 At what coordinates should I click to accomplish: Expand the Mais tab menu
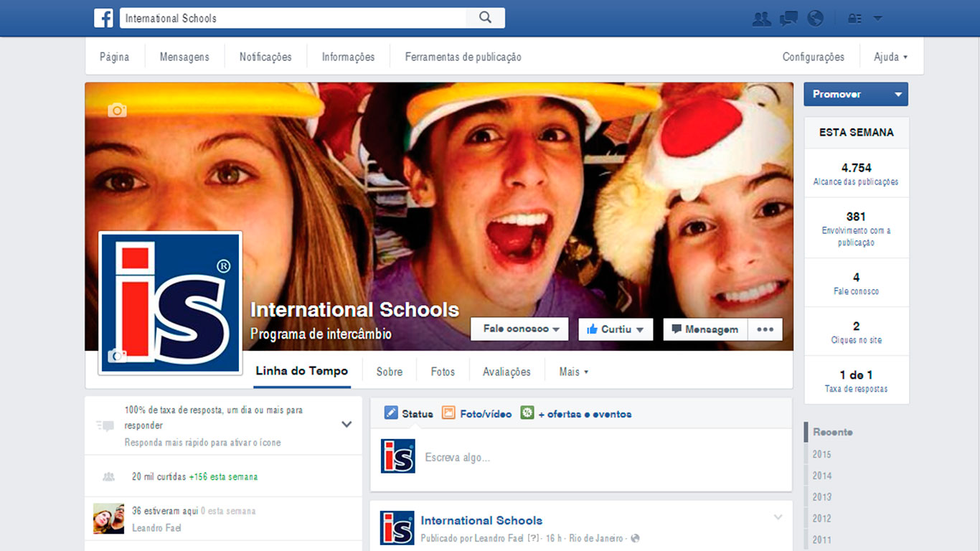point(574,372)
